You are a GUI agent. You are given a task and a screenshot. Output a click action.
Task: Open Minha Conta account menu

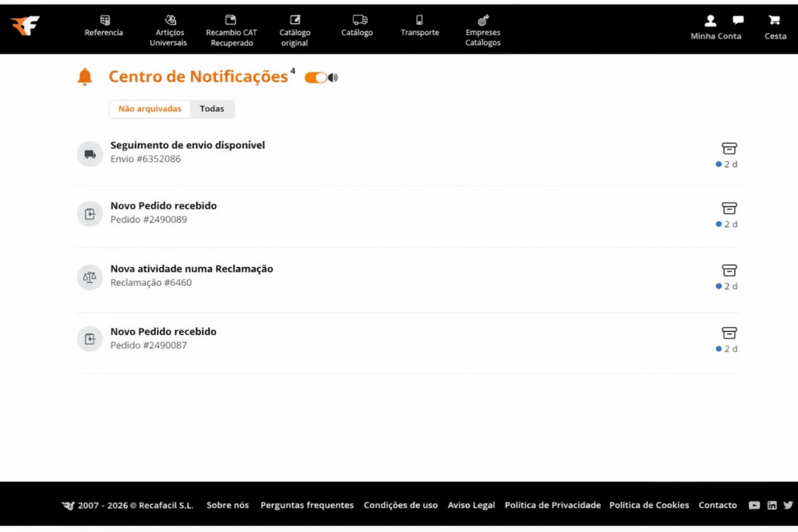point(715,27)
